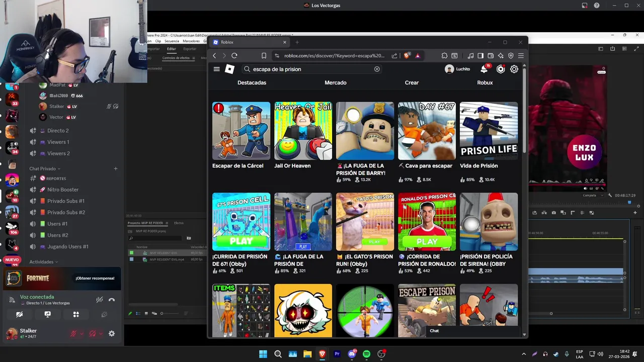
Task: Open the Windows Start menu
Action: click(x=263, y=354)
